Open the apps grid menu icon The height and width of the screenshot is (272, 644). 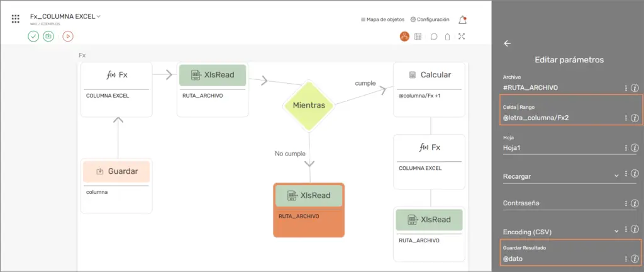coord(16,19)
